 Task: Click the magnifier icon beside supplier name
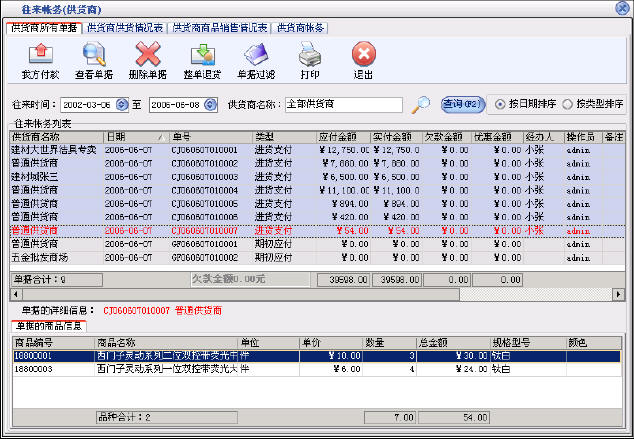click(423, 103)
